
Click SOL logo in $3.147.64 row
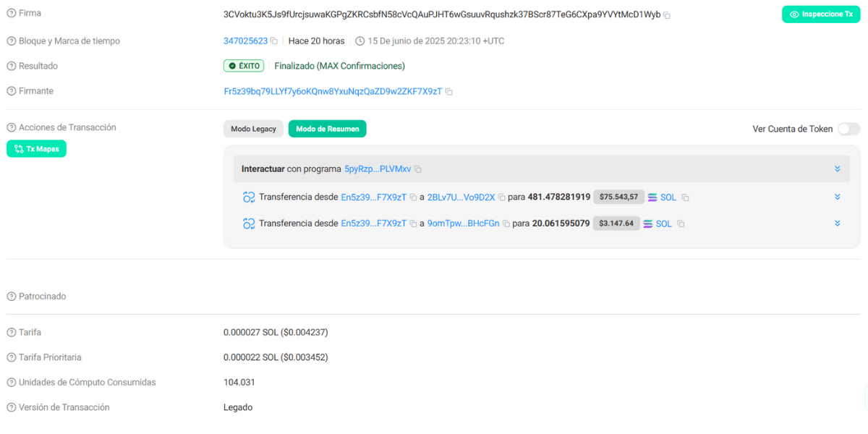click(648, 224)
